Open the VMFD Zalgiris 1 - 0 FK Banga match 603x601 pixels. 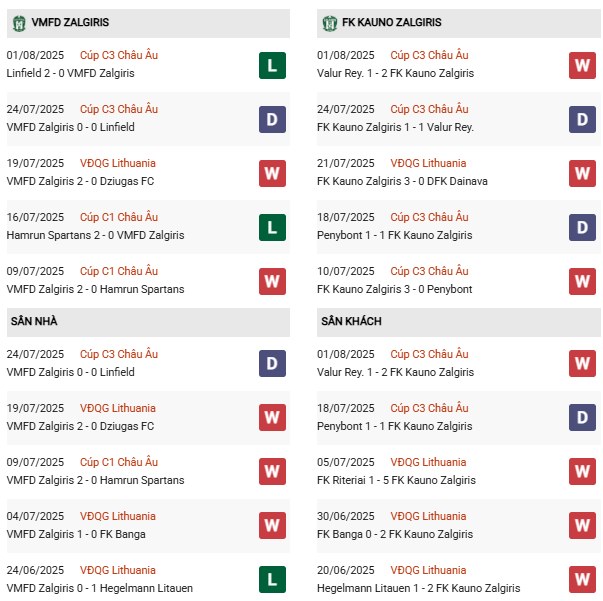76,534
